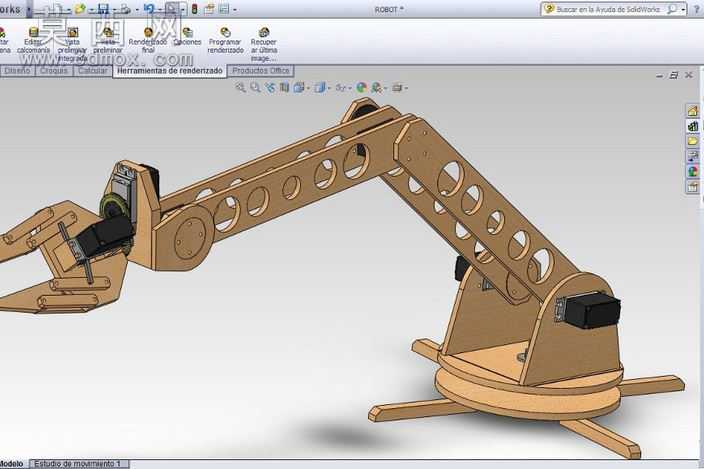
Task: Click the Apply scene icon
Action: pos(376,88)
